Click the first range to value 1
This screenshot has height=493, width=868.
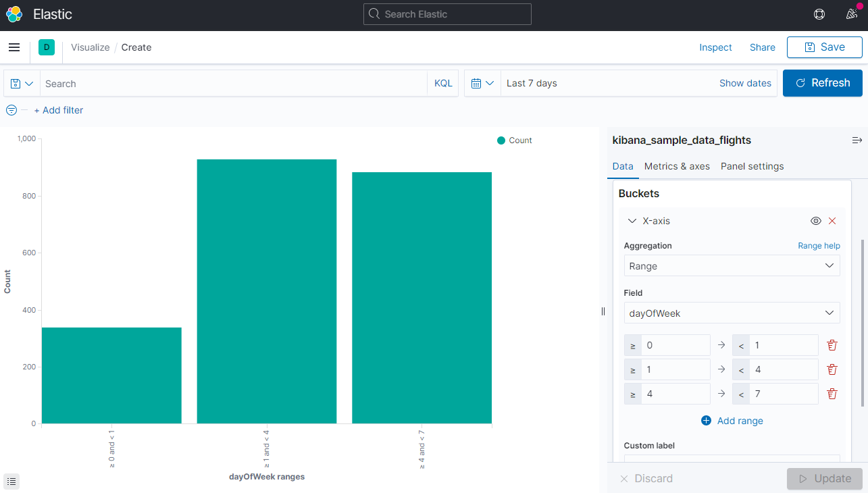784,345
